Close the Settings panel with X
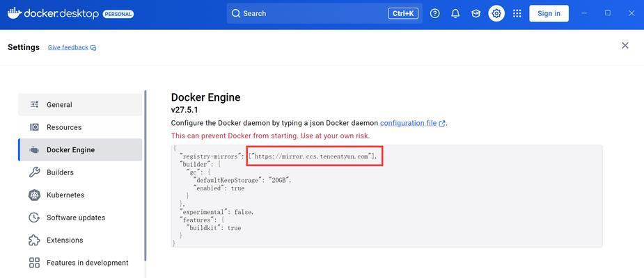This screenshot has height=278, width=644. [625, 45]
